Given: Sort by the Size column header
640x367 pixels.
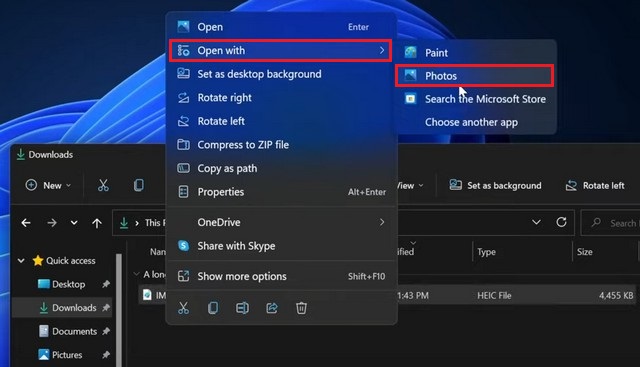Looking at the screenshot, I should tap(584, 252).
